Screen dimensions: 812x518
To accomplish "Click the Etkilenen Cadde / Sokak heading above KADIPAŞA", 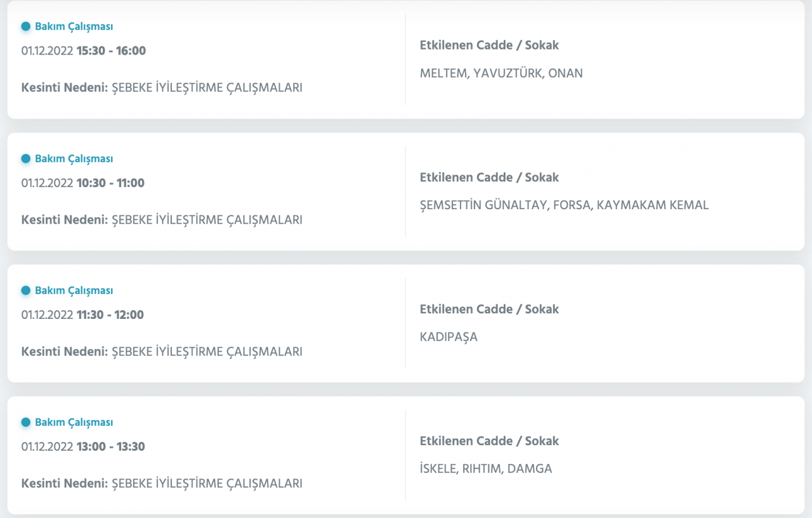I will pyautogui.click(x=489, y=309).
